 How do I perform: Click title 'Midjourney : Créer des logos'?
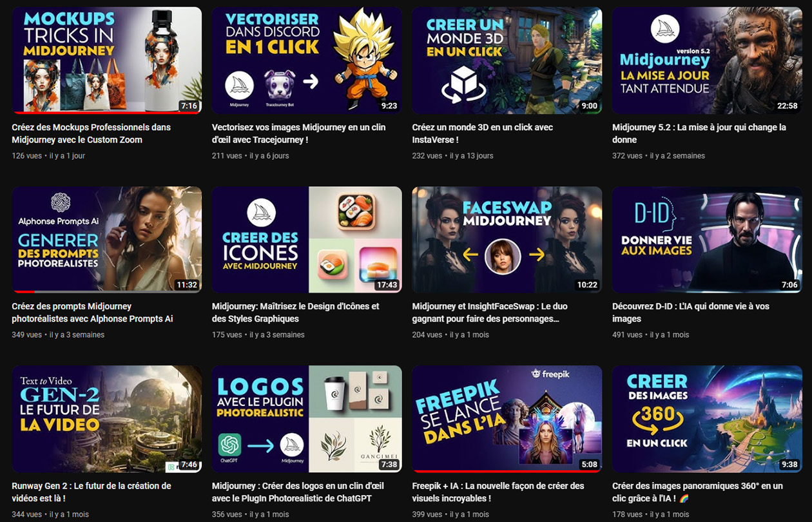pyautogui.click(x=298, y=492)
